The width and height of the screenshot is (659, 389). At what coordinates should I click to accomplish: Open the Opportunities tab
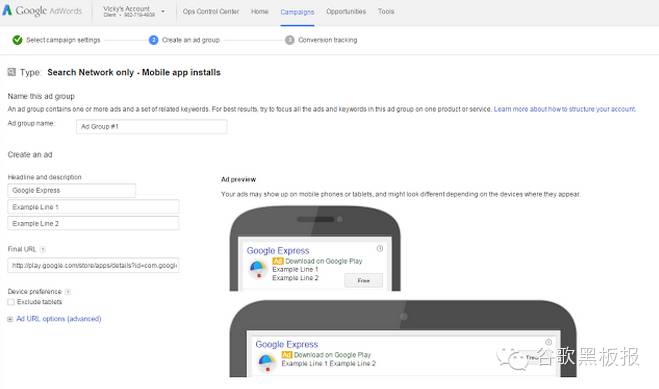tap(346, 12)
